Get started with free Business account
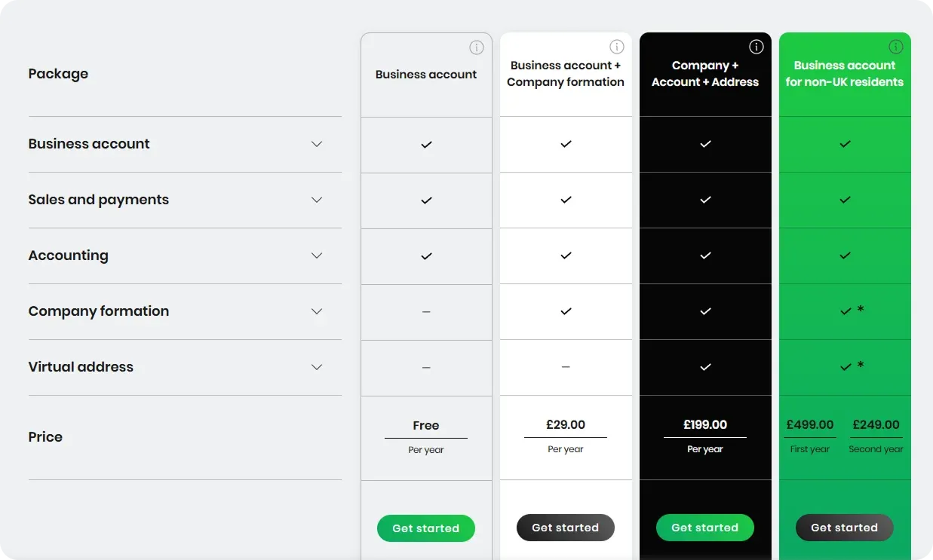The width and height of the screenshot is (933, 560). point(426,528)
